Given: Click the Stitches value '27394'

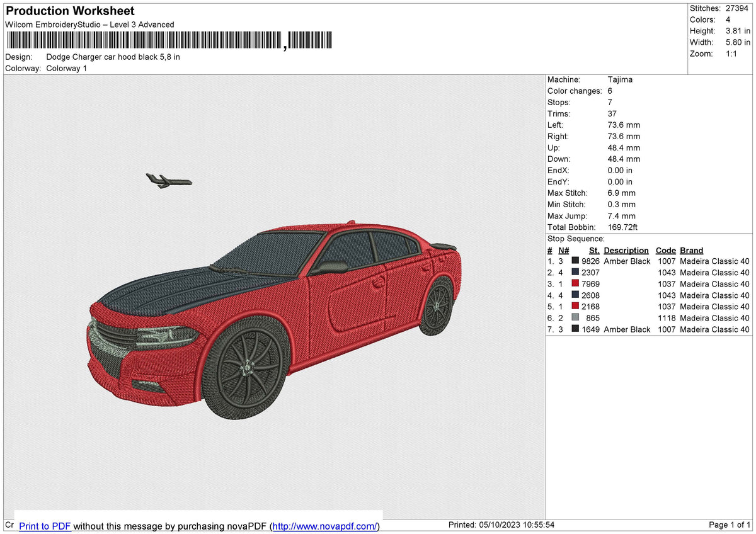Looking at the screenshot, I should coord(737,8).
